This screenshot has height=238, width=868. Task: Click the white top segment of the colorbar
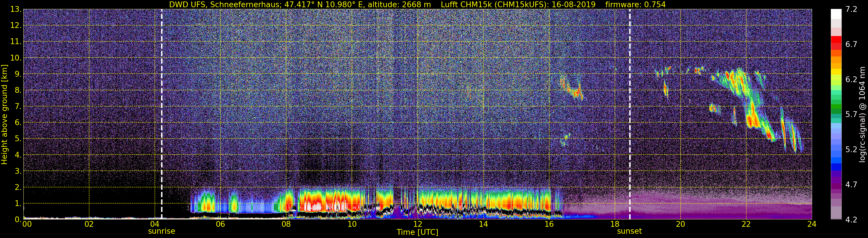836,14
